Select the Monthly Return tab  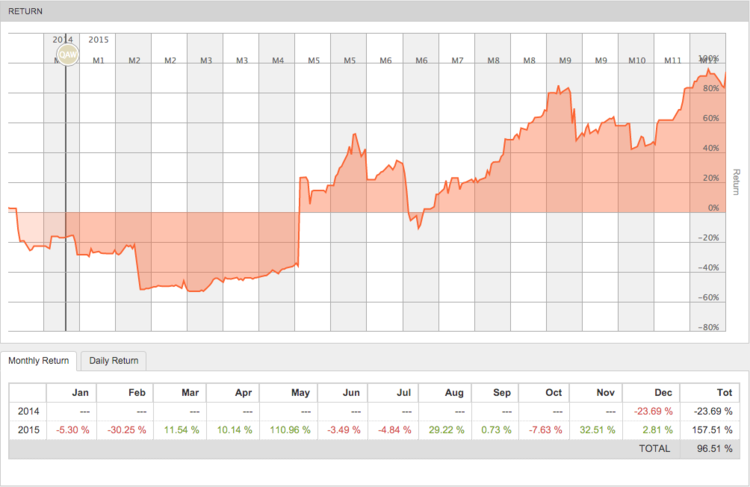pos(38,361)
